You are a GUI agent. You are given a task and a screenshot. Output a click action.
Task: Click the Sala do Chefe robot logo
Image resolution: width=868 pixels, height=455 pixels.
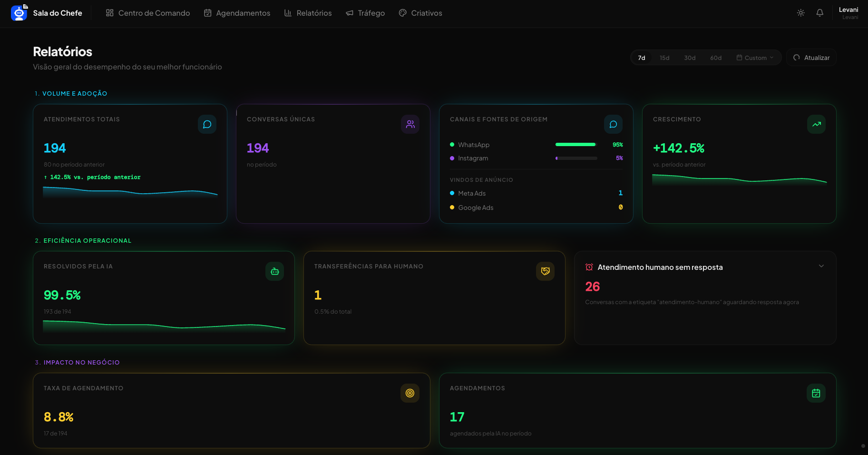coord(19,13)
